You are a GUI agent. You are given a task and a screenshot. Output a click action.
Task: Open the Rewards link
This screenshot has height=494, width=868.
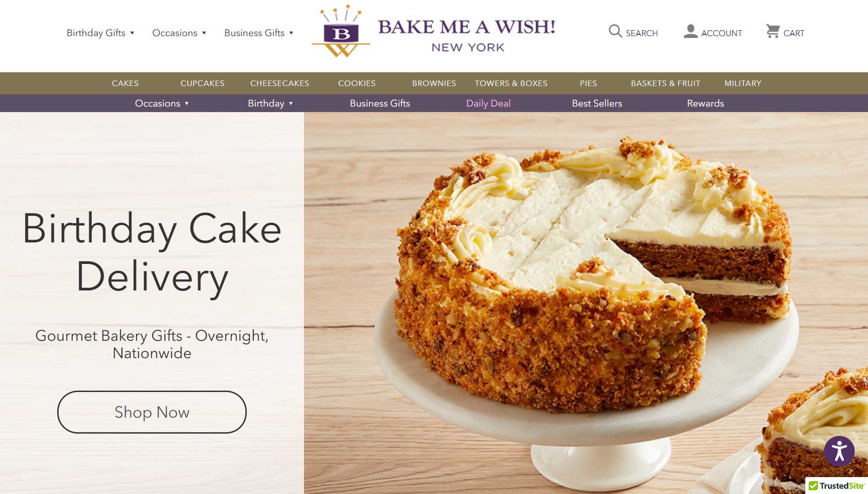705,103
